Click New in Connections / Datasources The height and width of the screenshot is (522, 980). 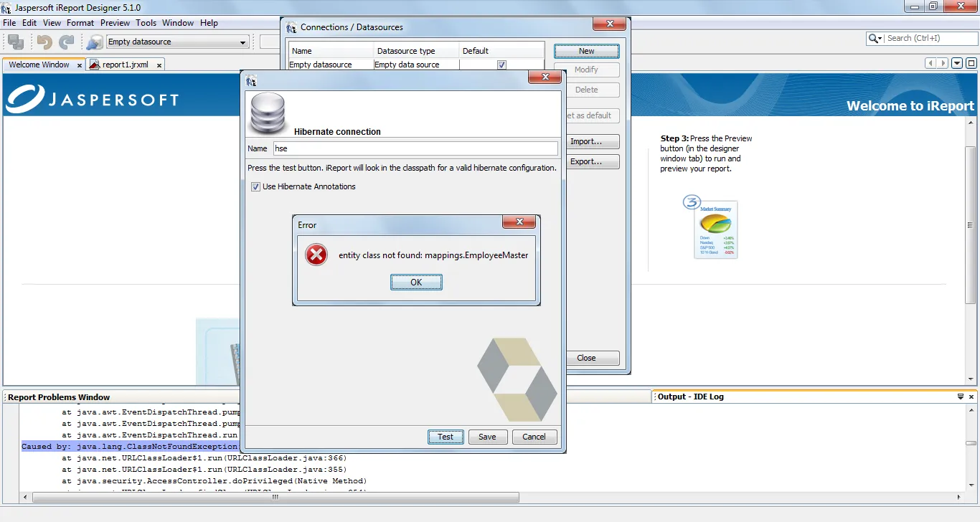pos(586,51)
